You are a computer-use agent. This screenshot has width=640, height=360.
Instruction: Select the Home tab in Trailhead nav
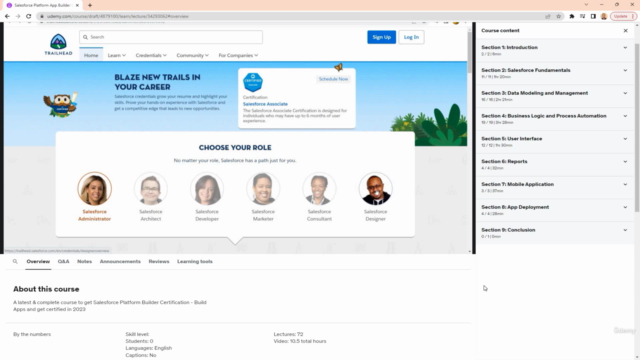point(91,55)
